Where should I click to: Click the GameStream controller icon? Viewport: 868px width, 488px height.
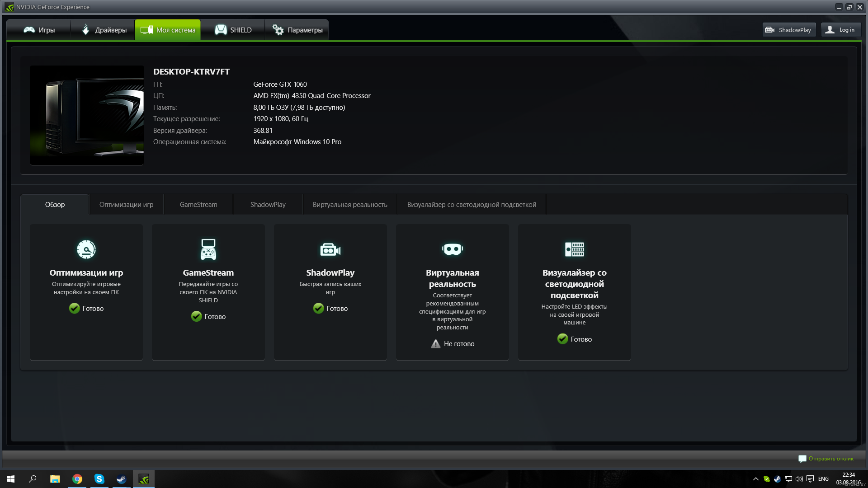[208, 249]
